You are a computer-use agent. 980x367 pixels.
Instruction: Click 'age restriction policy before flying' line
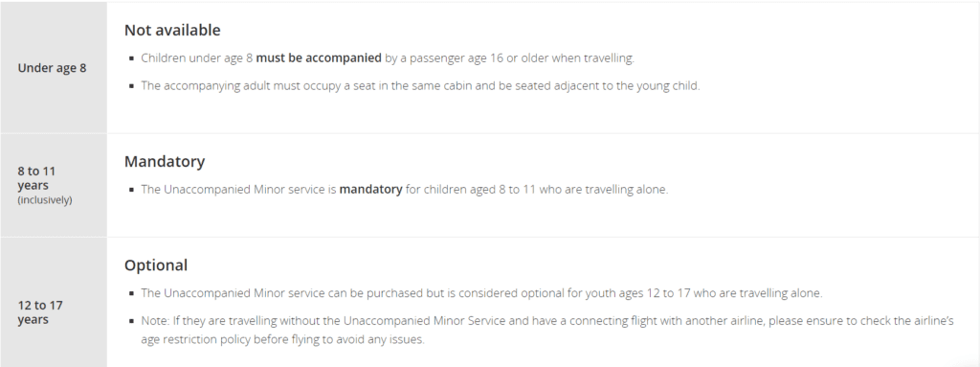[282, 339]
